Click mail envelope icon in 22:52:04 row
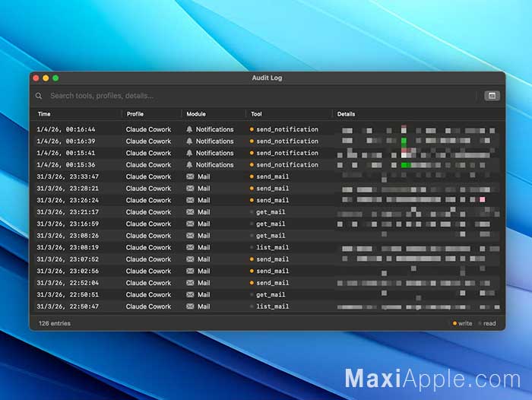The image size is (532, 400). (x=190, y=283)
